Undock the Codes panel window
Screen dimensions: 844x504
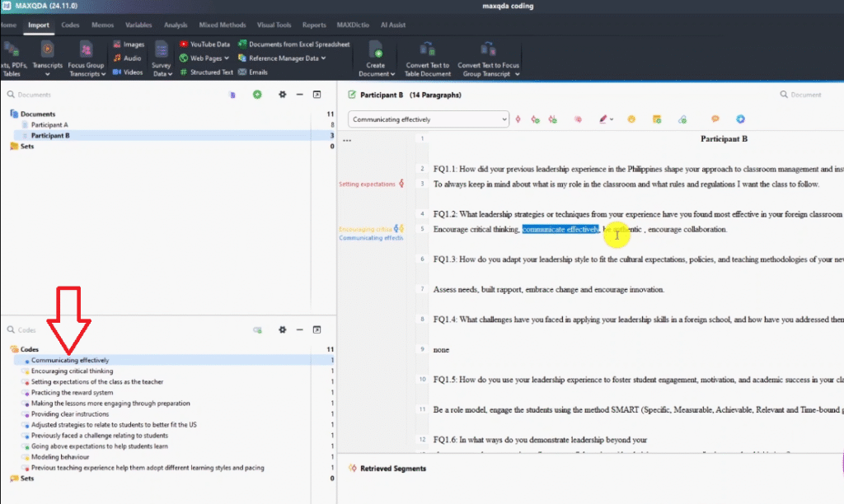316,330
